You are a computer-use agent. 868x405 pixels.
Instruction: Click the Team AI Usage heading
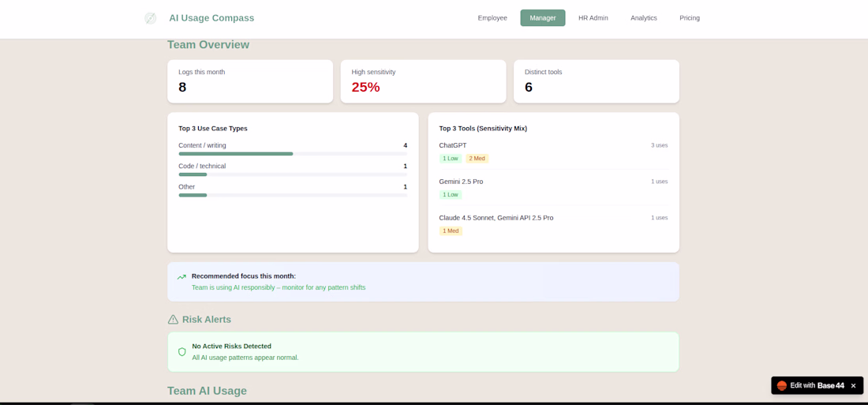pos(207,391)
